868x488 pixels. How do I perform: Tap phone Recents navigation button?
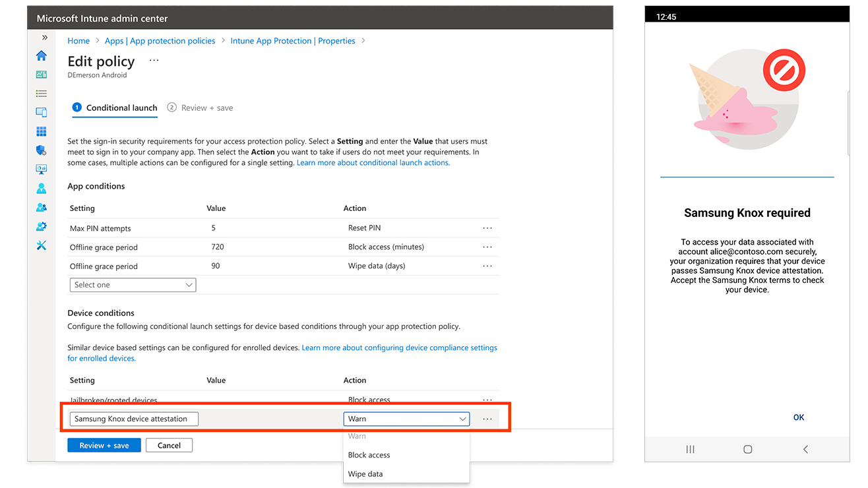pos(691,449)
